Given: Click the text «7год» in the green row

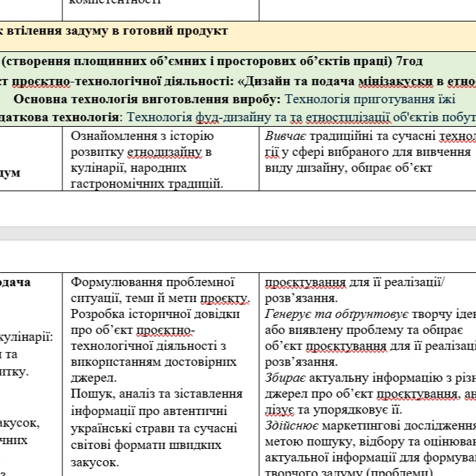Looking at the screenshot, I should tap(409, 62).
